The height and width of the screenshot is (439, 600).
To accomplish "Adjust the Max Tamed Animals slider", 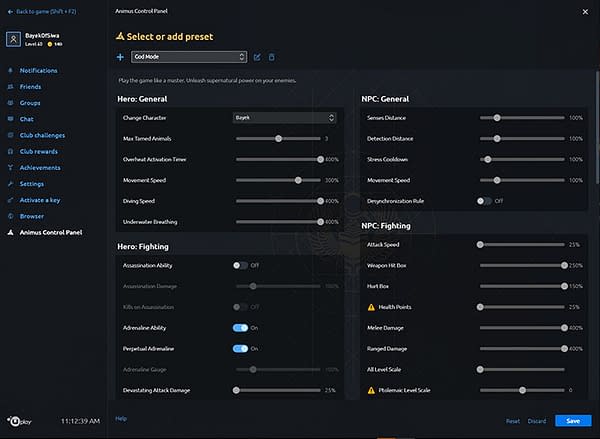I will point(278,138).
